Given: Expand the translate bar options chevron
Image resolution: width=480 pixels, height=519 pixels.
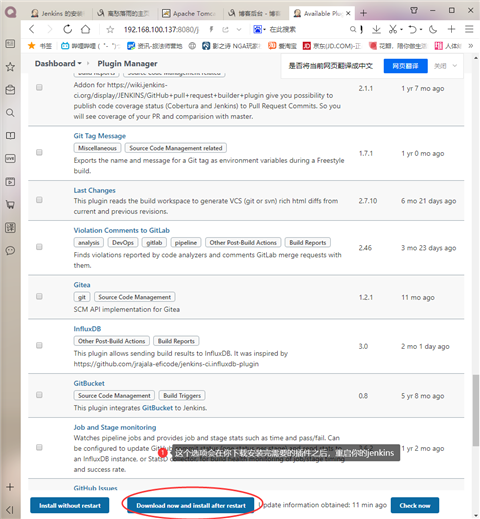Looking at the screenshot, I should (455, 66).
